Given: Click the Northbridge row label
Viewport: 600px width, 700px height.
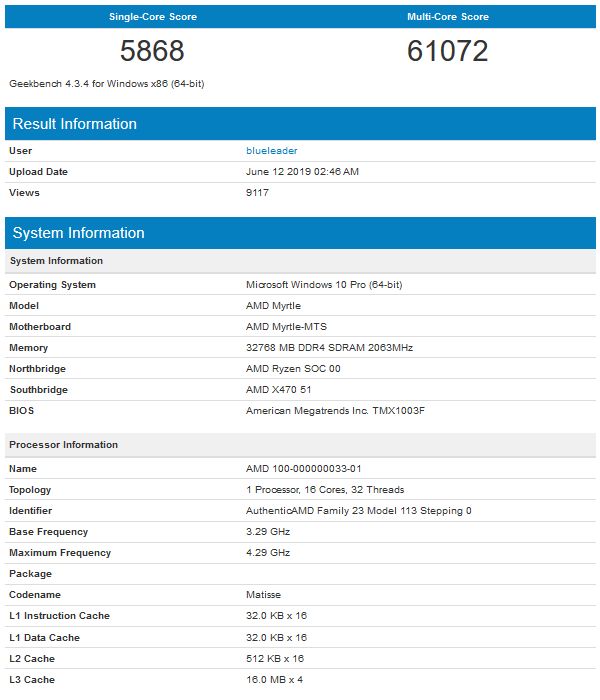Looking at the screenshot, I should click(37, 369).
